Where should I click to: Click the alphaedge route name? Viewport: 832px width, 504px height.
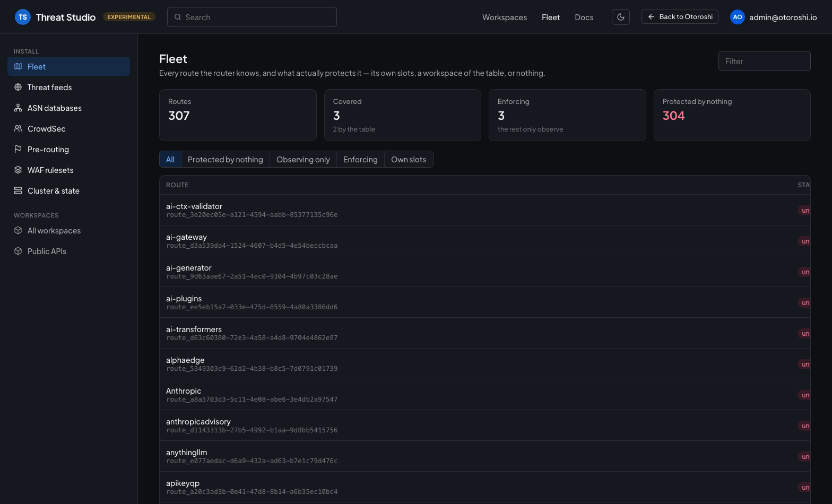[x=185, y=360]
